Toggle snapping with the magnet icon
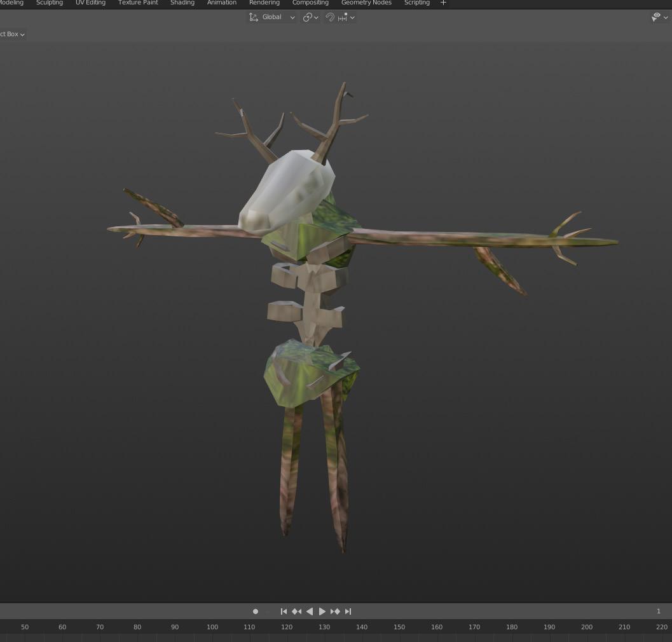This screenshot has height=642, width=672. pyautogui.click(x=330, y=17)
